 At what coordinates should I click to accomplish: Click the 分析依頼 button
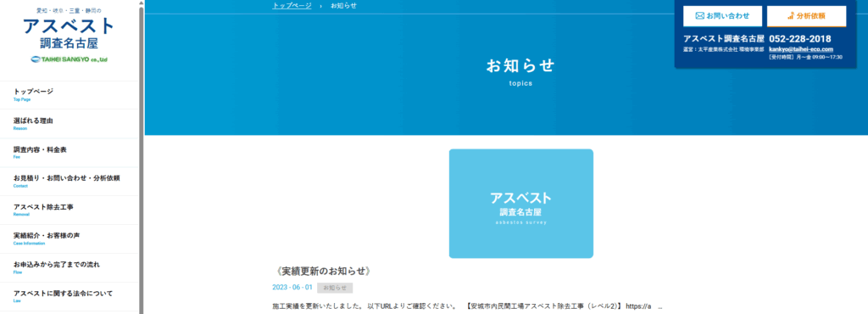[806, 16]
